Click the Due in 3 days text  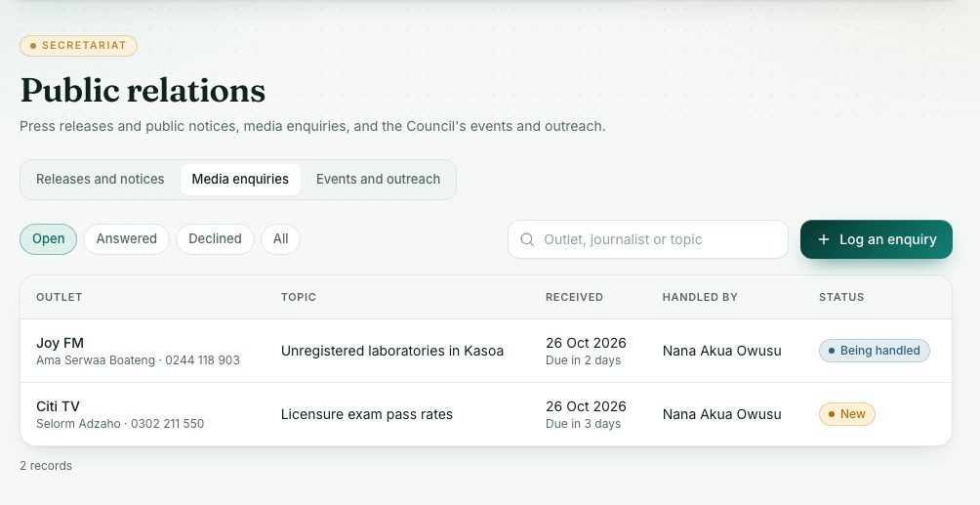583,424
